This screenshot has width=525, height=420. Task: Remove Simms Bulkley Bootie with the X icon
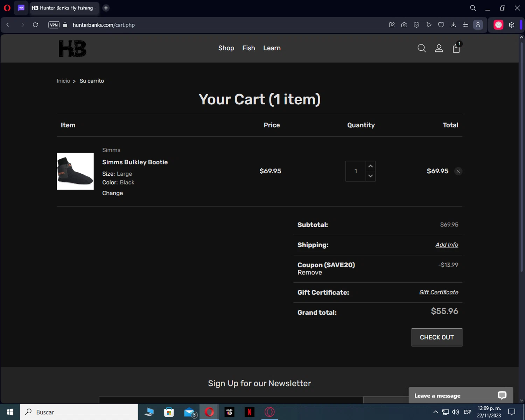pos(458,171)
